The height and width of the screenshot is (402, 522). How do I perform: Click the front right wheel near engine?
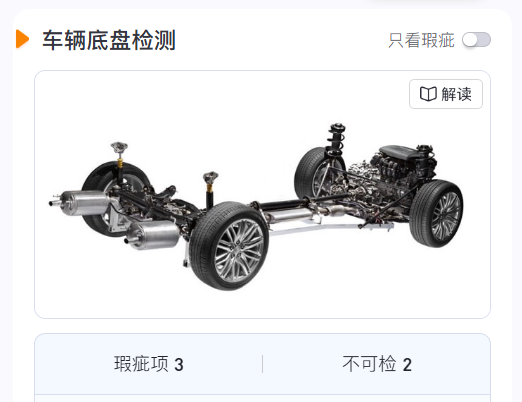[436, 213]
